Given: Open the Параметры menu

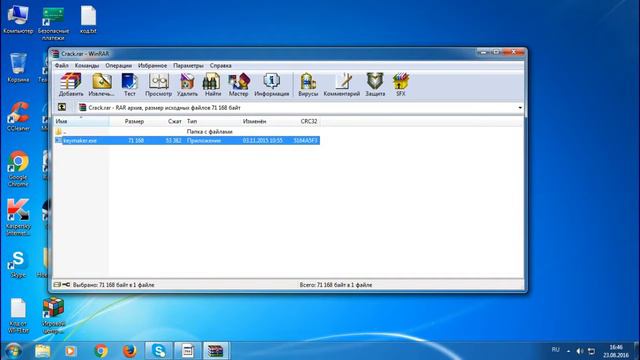Looking at the screenshot, I should tap(188, 65).
